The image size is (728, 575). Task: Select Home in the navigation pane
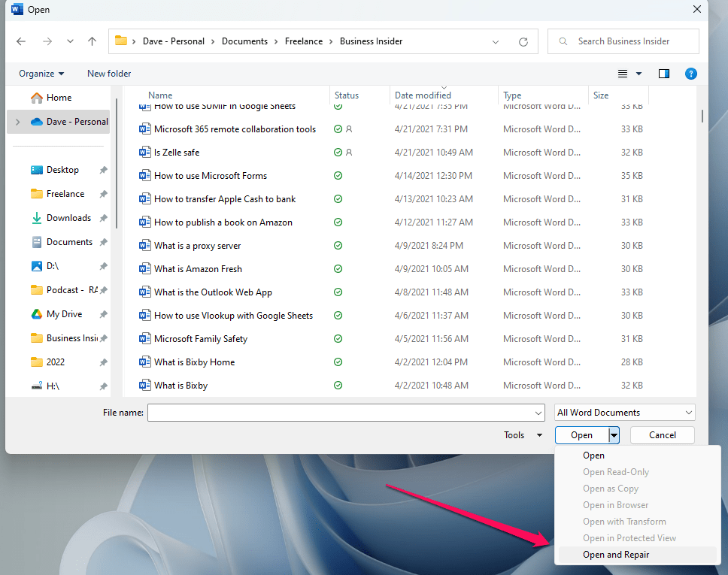pos(59,98)
